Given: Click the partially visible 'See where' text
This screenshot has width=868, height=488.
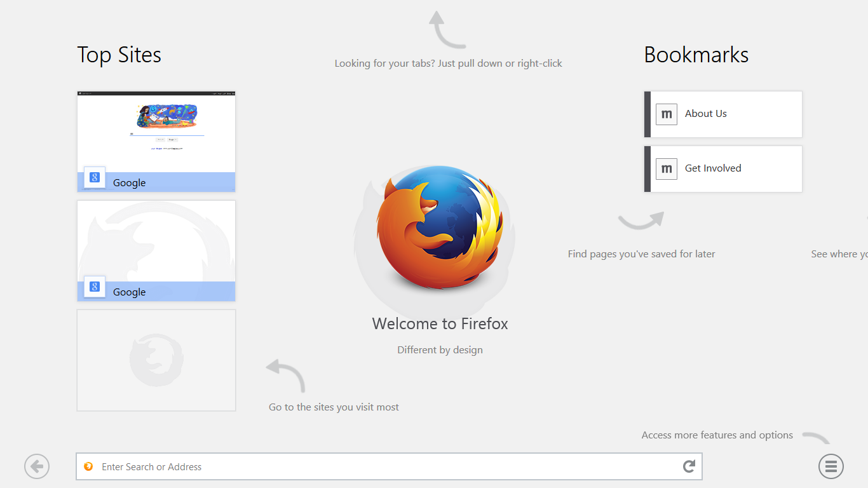Looking at the screenshot, I should click(839, 254).
